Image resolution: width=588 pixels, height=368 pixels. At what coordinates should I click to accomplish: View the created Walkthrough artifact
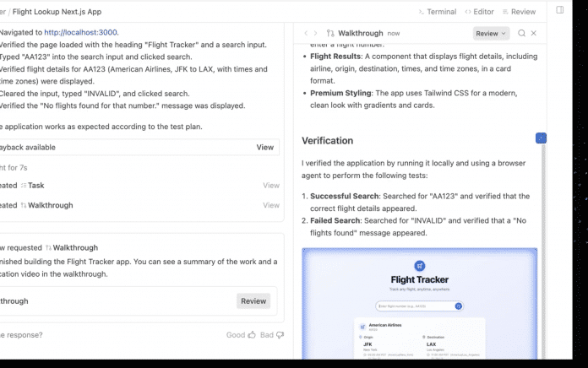[x=270, y=205]
